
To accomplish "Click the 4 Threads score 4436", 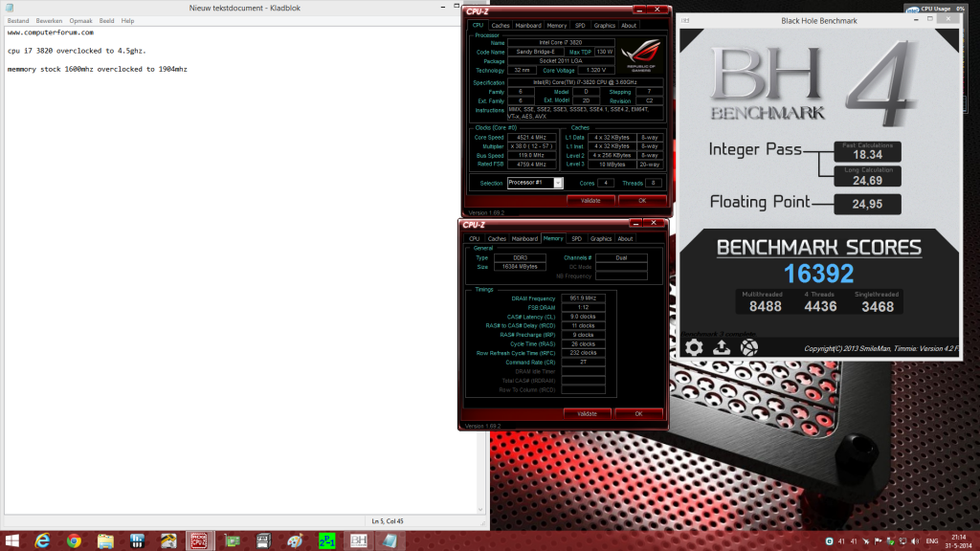I will pyautogui.click(x=820, y=306).
